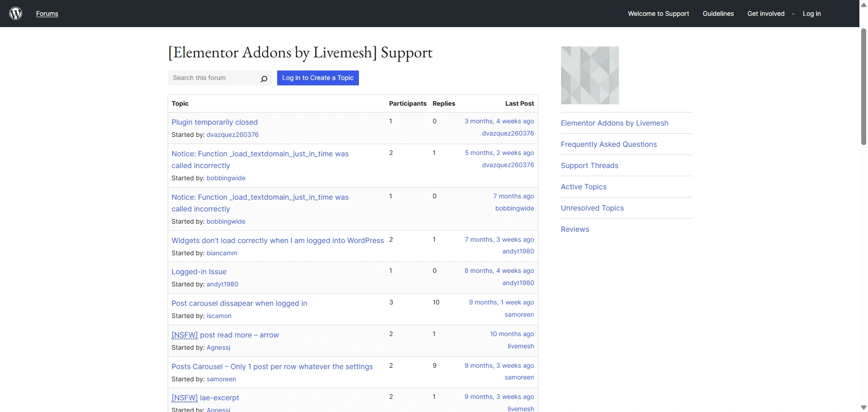Screen dimensions: 868x412
Task: Open topic Plugin temporarily closed
Action: coord(215,122)
